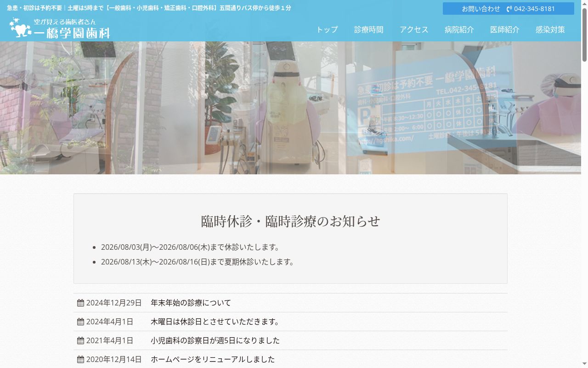This screenshot has width=588, height=368.
Task: Click the phone icon beside 042-345-8181
Action: [x=509, y=9]
